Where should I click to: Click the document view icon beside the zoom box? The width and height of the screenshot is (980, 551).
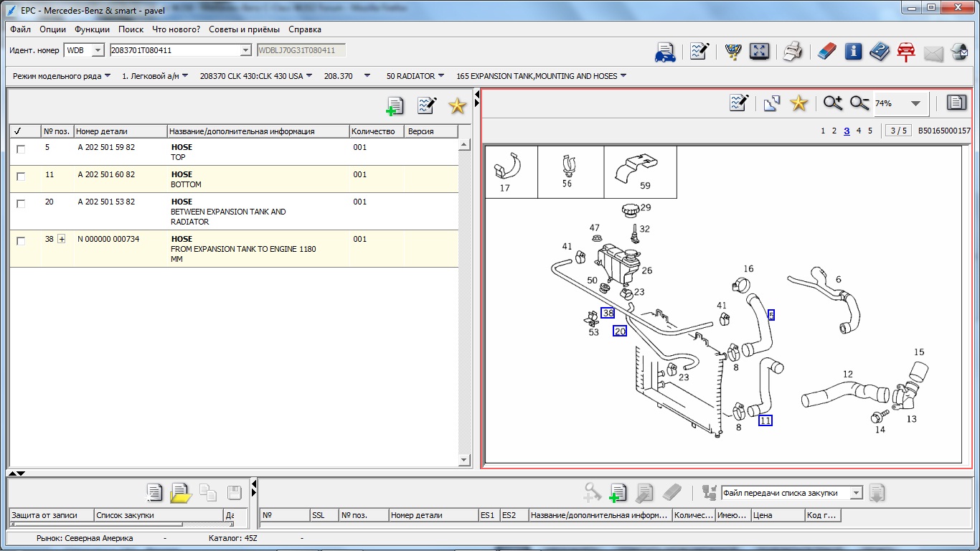click(x=956, y=103)
